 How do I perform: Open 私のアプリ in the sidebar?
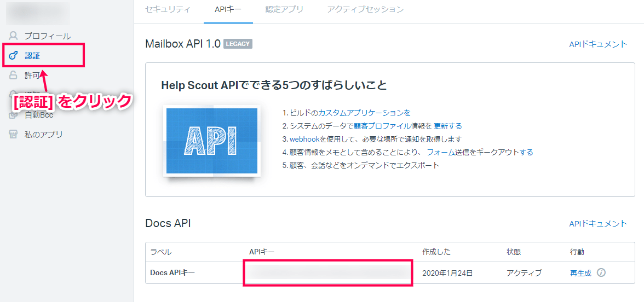(x=44, y=134)
